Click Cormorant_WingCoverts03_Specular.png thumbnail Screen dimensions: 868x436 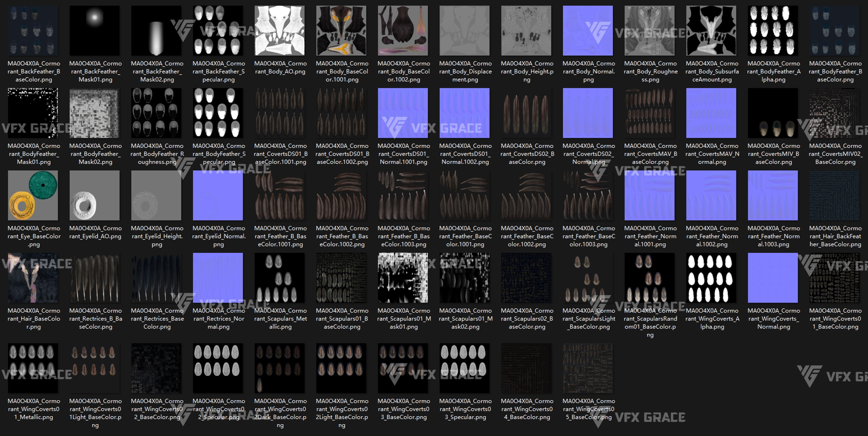click(x=465, y=368)
